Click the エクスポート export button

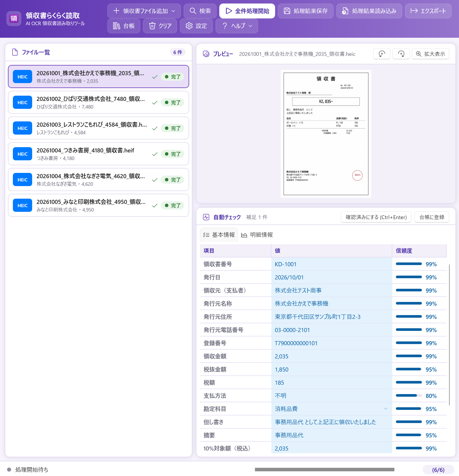coord(428,11)
